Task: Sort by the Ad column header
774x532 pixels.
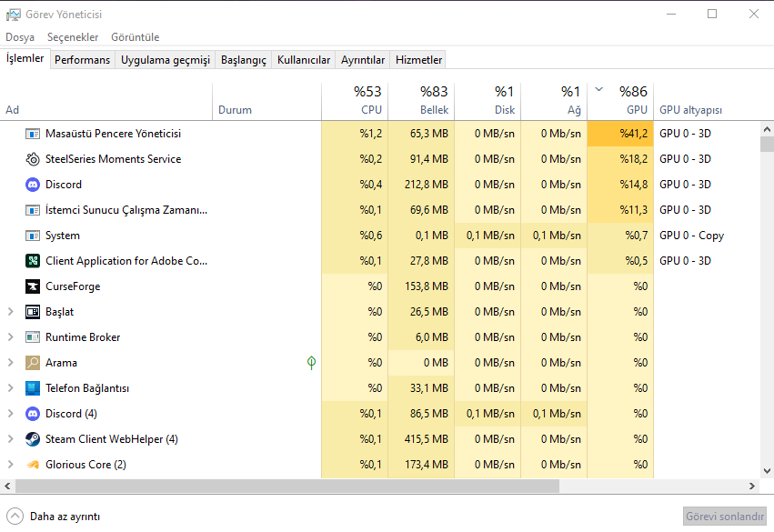Action: tap(106, 102)
